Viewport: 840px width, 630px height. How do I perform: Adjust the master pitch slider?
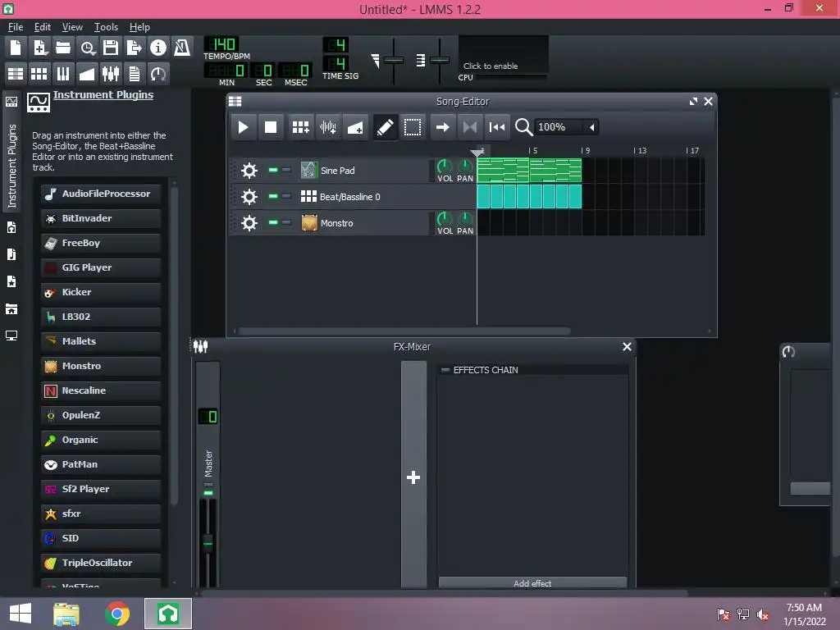440,61
